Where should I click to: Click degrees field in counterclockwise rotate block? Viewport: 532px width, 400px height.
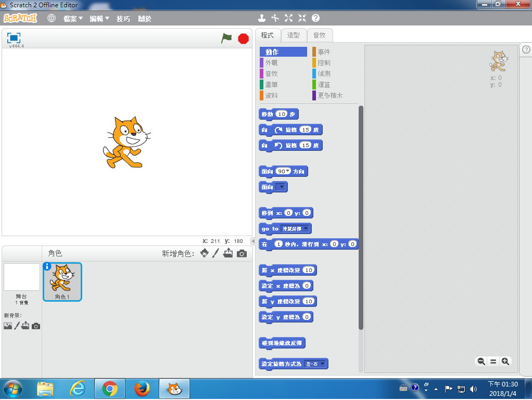tap(306, 145)
